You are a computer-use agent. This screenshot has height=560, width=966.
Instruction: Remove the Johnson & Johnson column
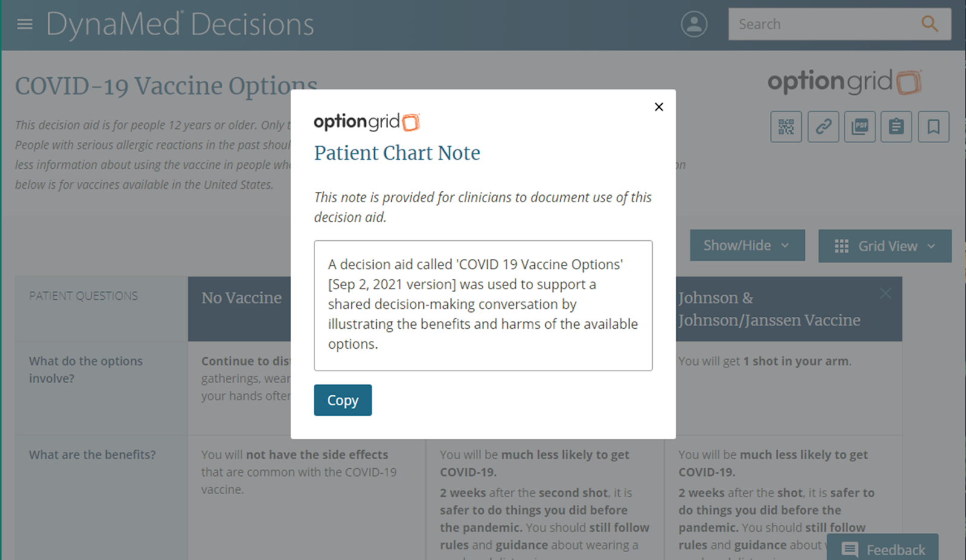pyautogui.click(x=885, y=293)
